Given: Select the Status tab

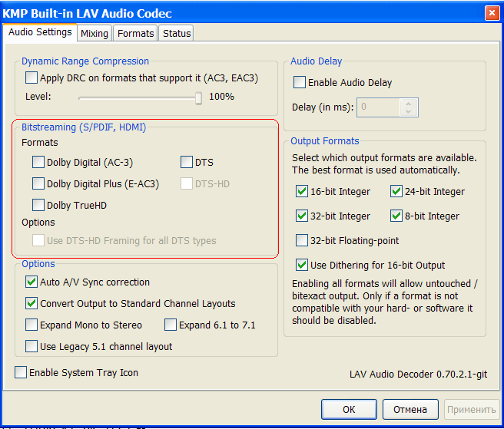Looking at the screenshot, I should coord(177,33).
